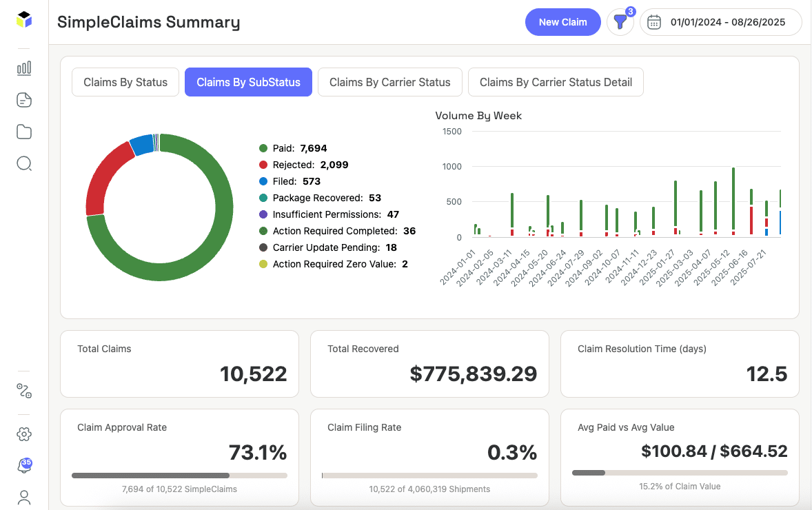Image resolution: width=812 pixels, height=510 pixels.
Task: Click the '7,694 of 10,522 SimpleClaims' caption
Action: [179, 489]
